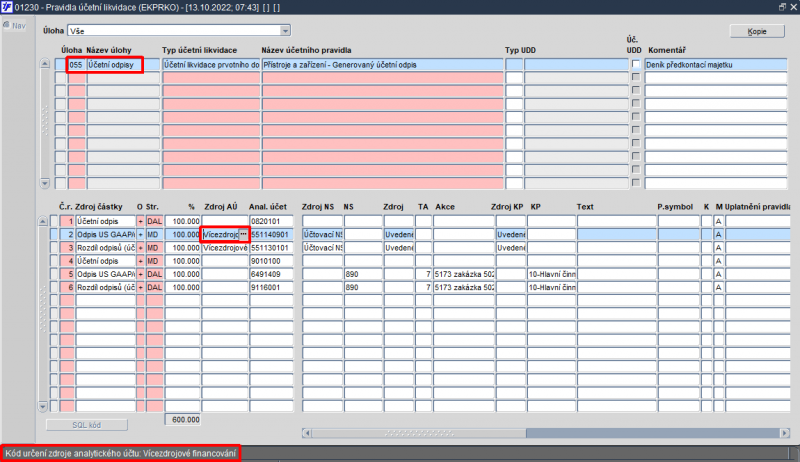Click analytic account 6491409
The width and height of the screenshot is (800, 462).
click(x=271, y=274)
